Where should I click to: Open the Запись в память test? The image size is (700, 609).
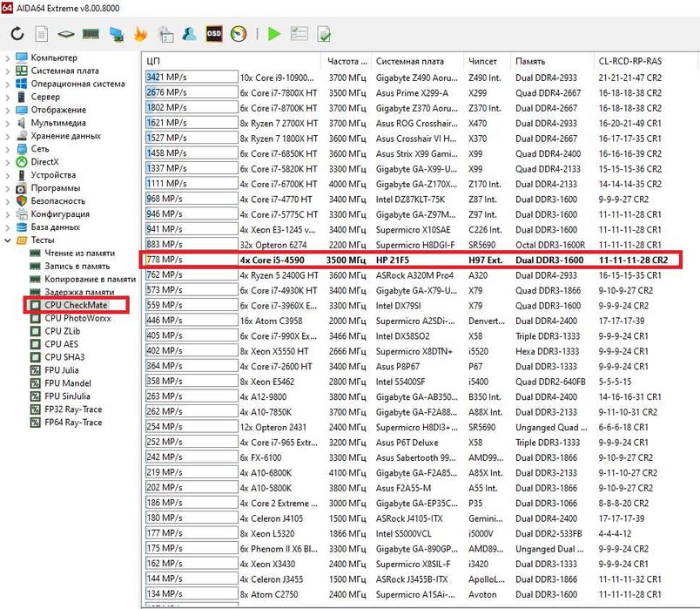point(77,266)
